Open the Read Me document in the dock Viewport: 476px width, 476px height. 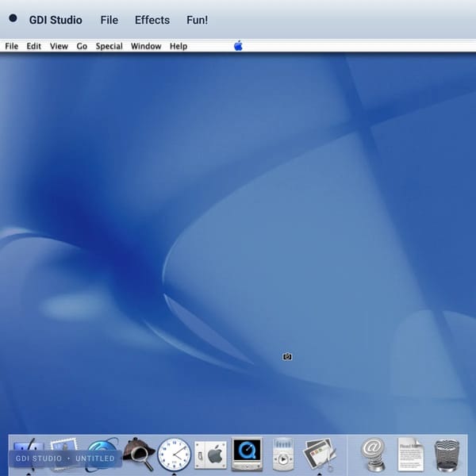click(410, 454)
